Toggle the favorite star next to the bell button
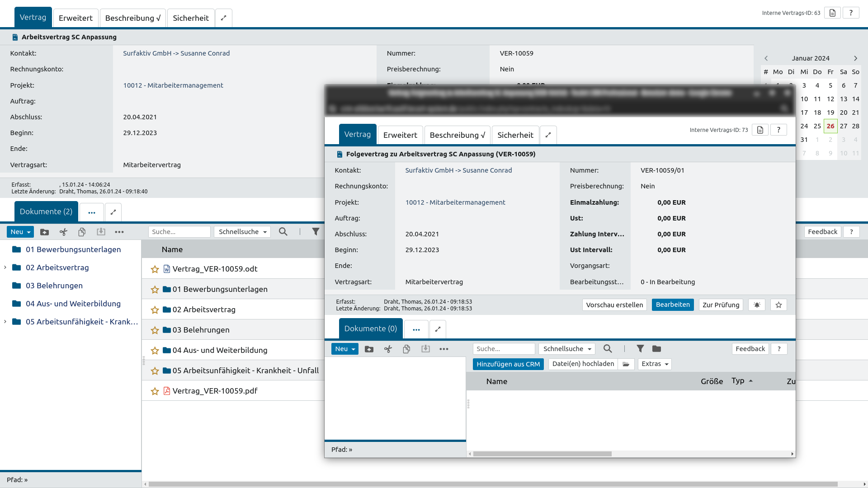868x488 pixels. (778, 305)
